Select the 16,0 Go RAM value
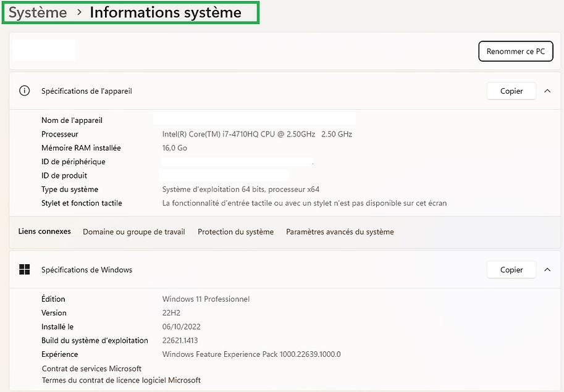 click(x=175, y=148)
